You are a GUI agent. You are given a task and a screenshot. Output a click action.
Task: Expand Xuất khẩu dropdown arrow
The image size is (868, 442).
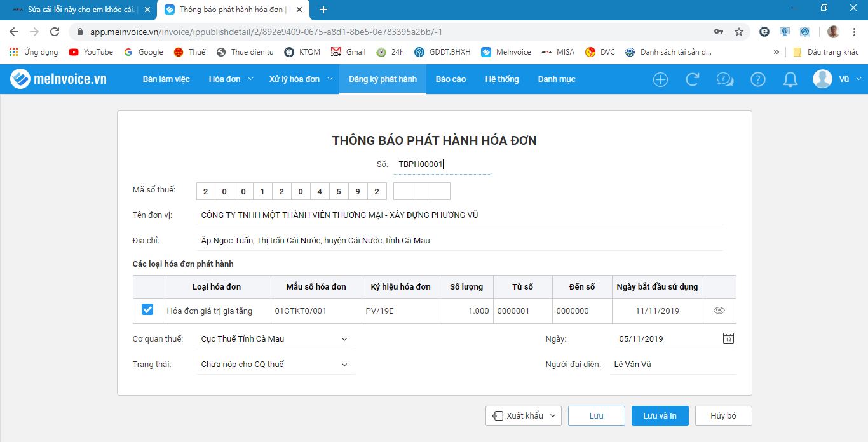click(x=553, y=416)
